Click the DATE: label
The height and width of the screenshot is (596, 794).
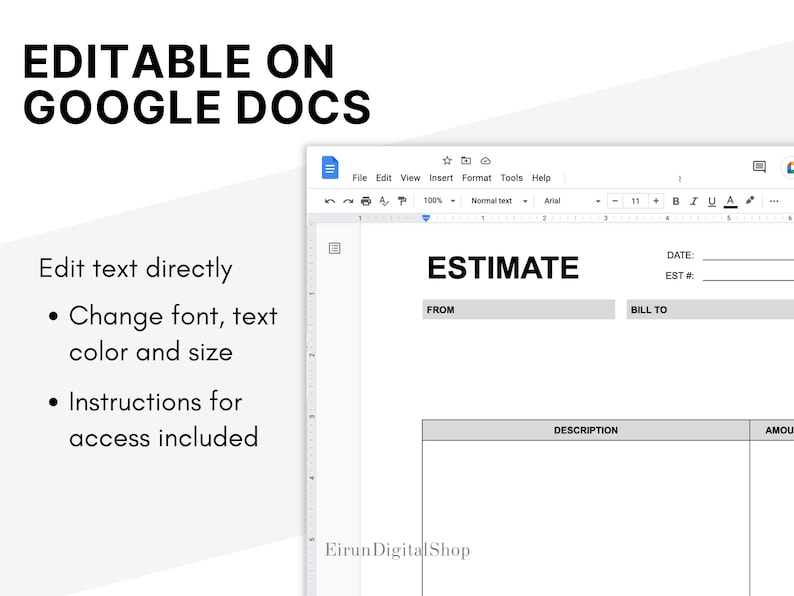click(x=680, y=255)
